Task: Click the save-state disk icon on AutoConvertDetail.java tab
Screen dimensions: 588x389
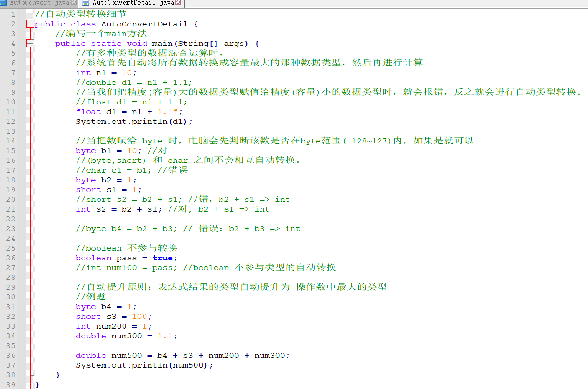Action: [85, 3]
